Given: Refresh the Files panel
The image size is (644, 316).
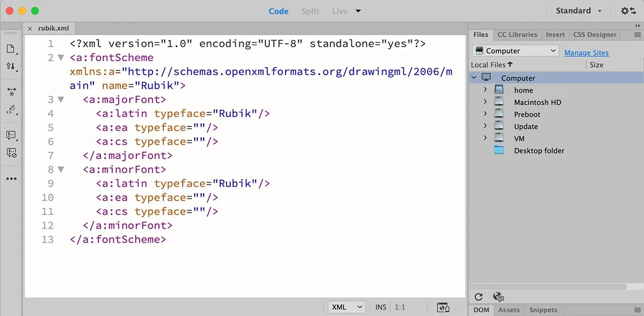Looking at the screenshot, I should tap(478, 297).
